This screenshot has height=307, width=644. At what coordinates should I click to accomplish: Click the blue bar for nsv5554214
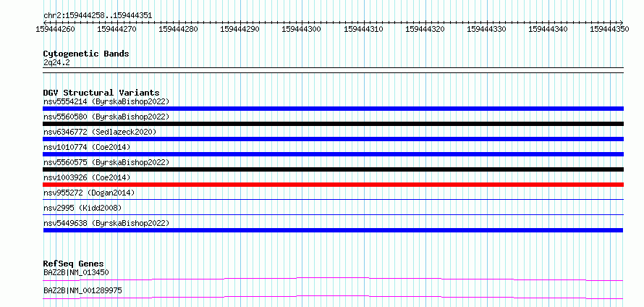[333, 109]
